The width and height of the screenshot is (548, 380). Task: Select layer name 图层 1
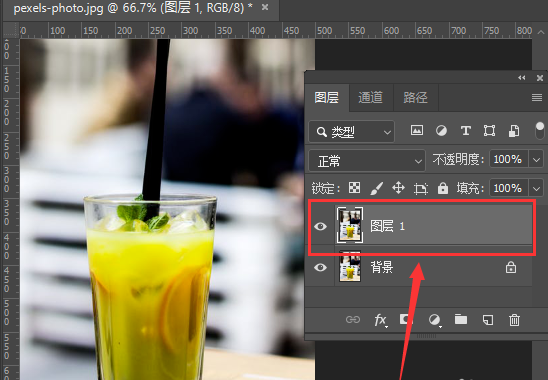[x=388, y=226]
